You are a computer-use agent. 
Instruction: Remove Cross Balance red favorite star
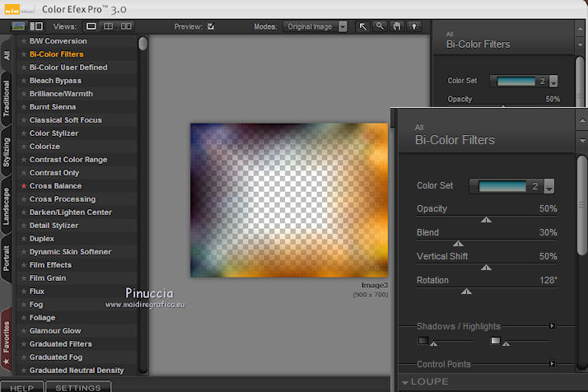click(x=24, y=185)
